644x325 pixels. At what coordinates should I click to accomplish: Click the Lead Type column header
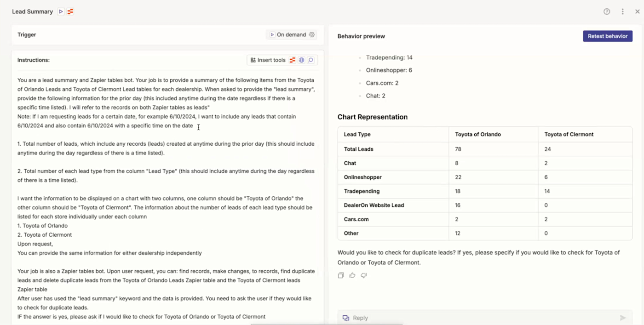click(357, 134)
